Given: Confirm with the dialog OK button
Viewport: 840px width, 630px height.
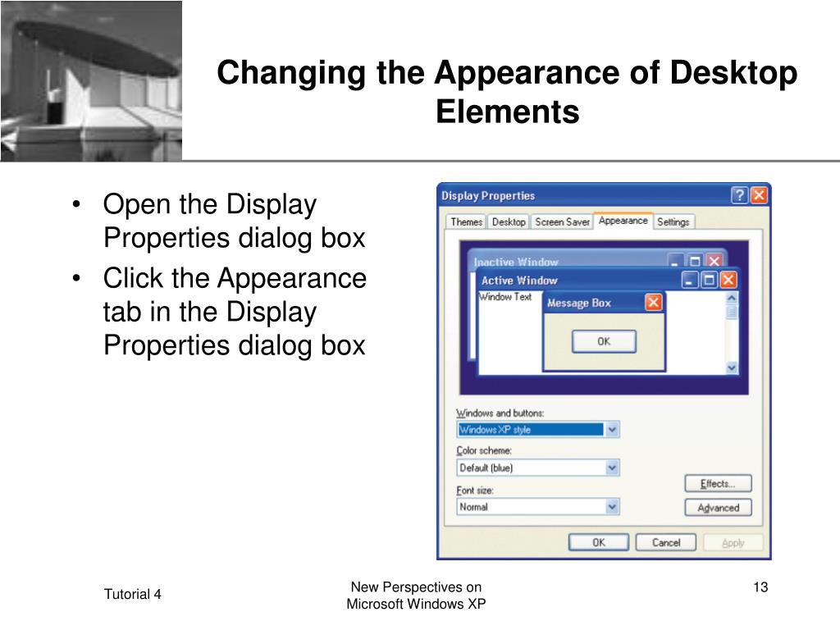Looking at the screenshot, I should (x=598, y=542).
